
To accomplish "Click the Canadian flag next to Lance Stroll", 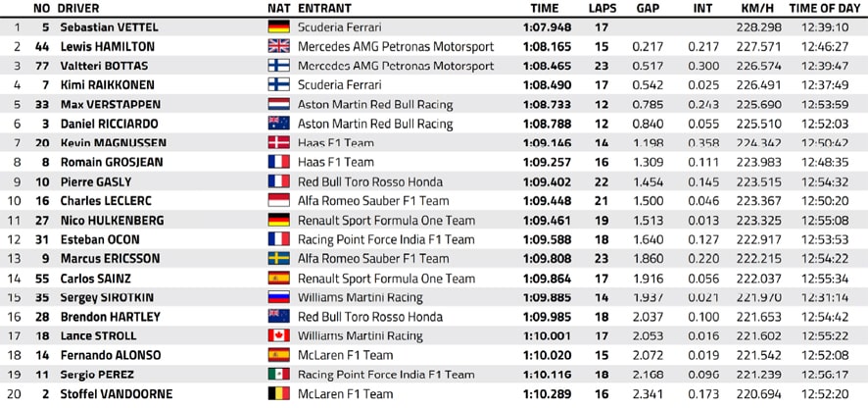I will coord(278,336).
